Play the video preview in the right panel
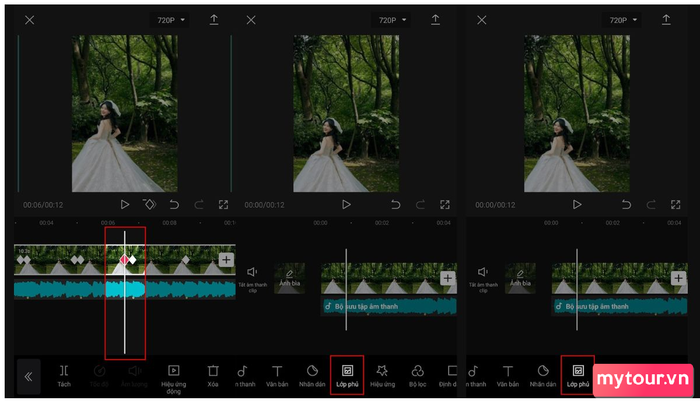Image resolution: width=700 pixels, height=405 pixels. pos(577,205)
